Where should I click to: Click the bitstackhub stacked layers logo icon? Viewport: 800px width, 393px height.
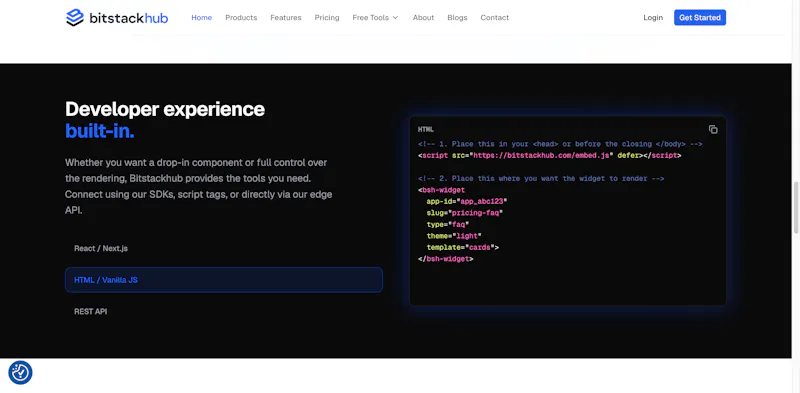click(x=74, y=17)
